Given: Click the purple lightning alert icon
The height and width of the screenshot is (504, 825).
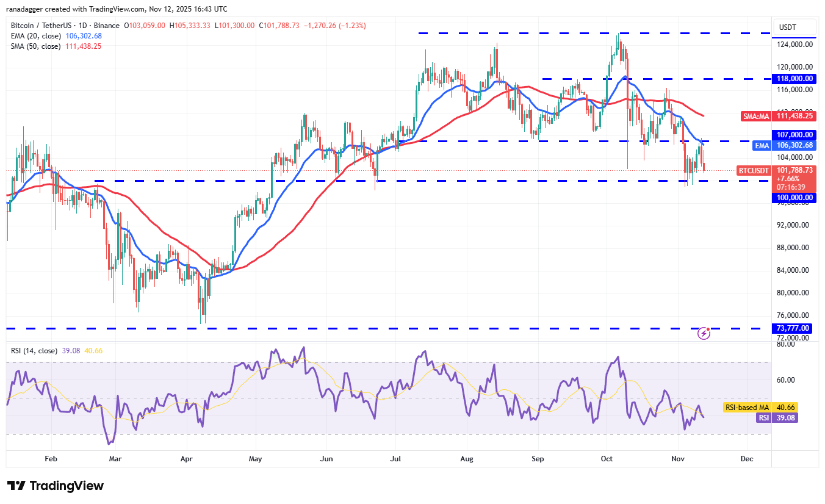Looking at the screenshot, I should click(x=705, y=333).
